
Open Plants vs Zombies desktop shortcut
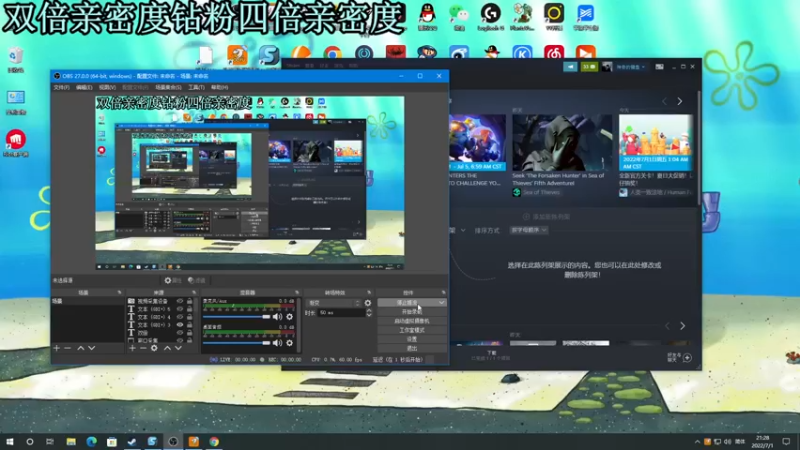(x=522, y=15)
